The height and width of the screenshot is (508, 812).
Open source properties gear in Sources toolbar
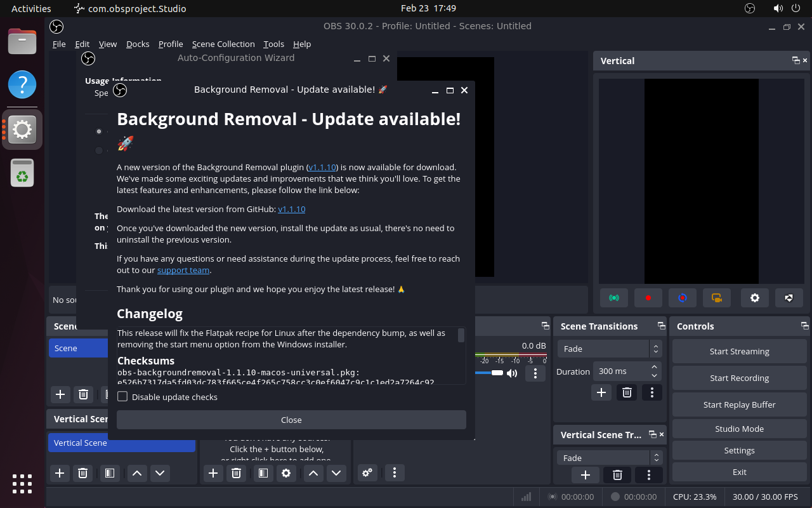tap(286, 473)
